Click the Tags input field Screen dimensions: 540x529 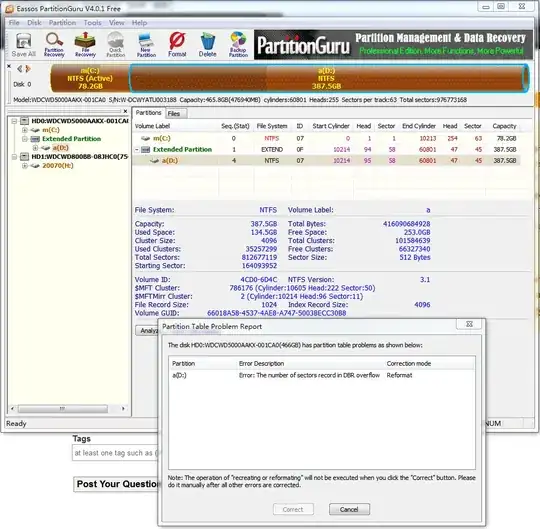point(115,453)
